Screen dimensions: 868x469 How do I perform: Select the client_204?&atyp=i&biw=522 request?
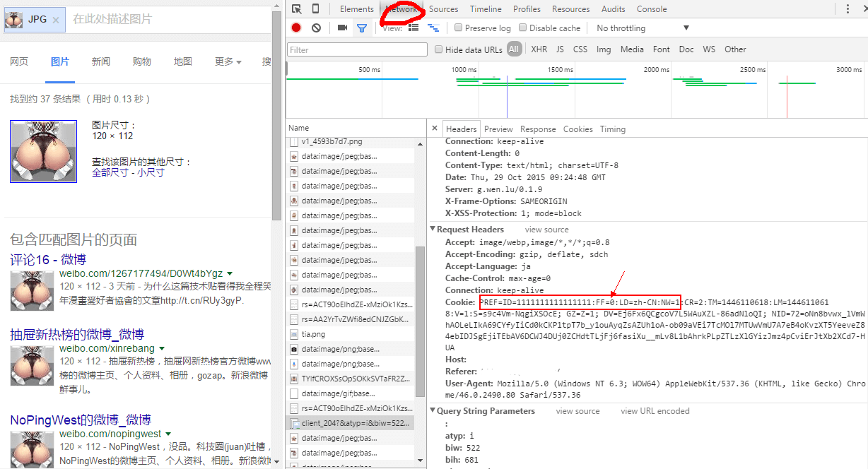(x=351, y=423)
